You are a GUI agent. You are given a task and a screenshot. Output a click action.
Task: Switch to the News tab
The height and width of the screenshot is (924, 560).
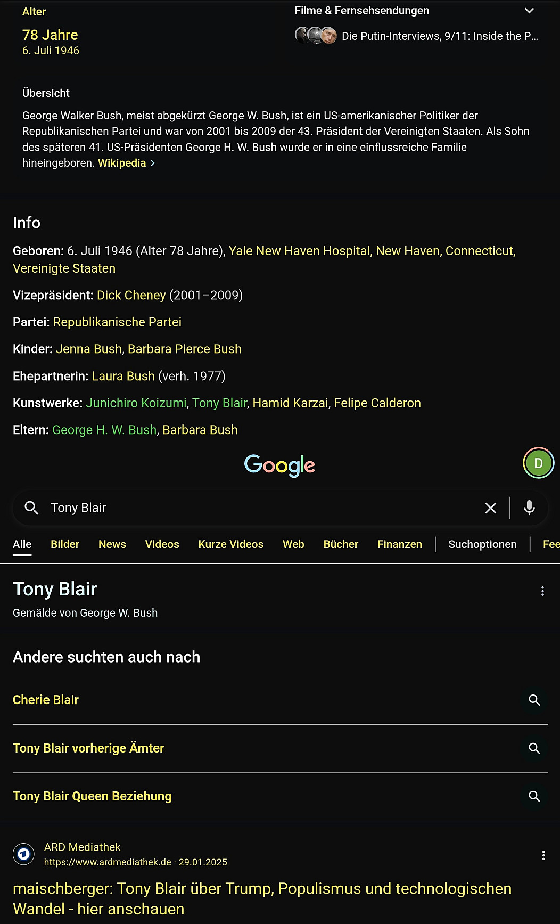pyautogui.click(x=112, y=544)
